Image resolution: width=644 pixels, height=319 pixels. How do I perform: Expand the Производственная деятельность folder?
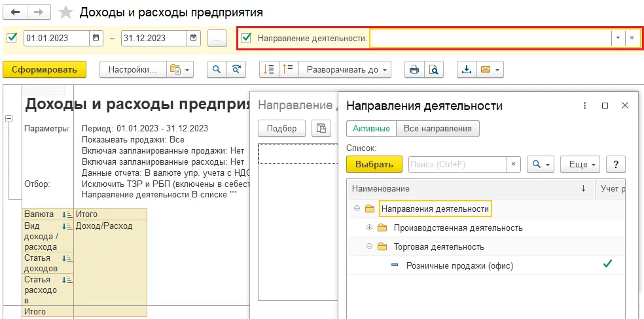369,227
